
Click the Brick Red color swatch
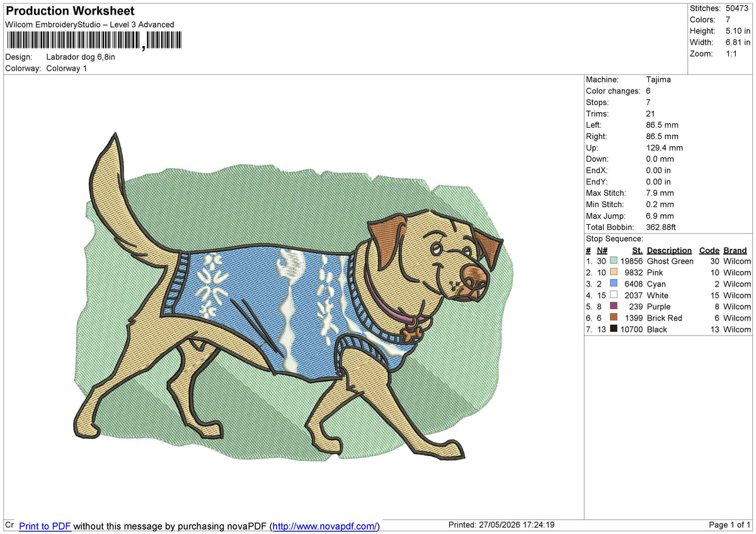click(x=614, y=318)
